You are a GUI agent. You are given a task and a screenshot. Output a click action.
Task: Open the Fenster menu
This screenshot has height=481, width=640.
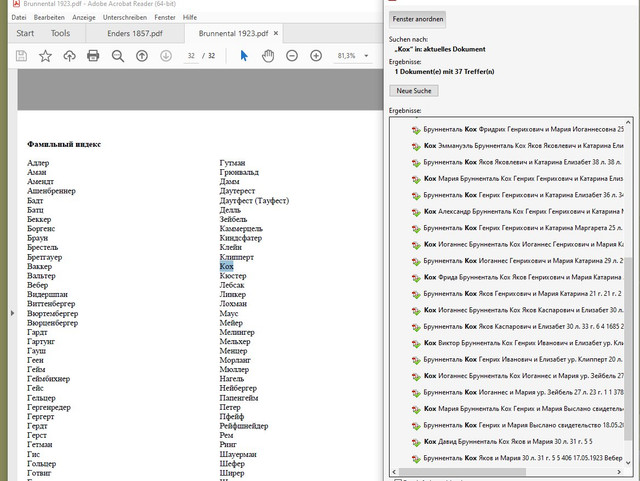165,18
